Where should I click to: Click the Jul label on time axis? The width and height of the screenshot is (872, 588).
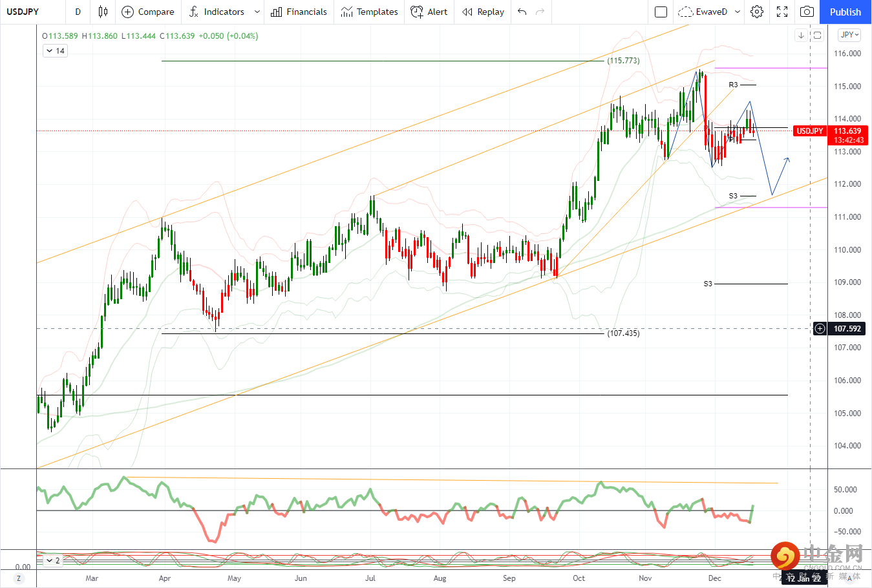tap(370, 578)
